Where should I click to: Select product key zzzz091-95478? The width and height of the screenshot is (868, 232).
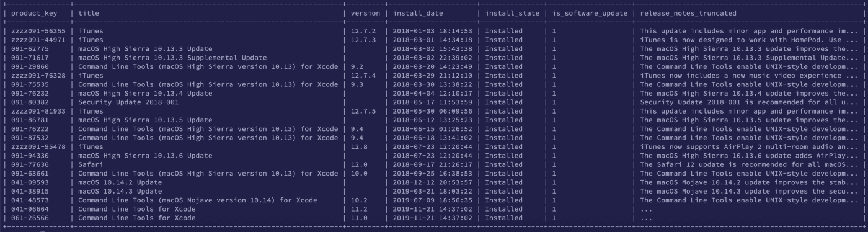point(38,147)
